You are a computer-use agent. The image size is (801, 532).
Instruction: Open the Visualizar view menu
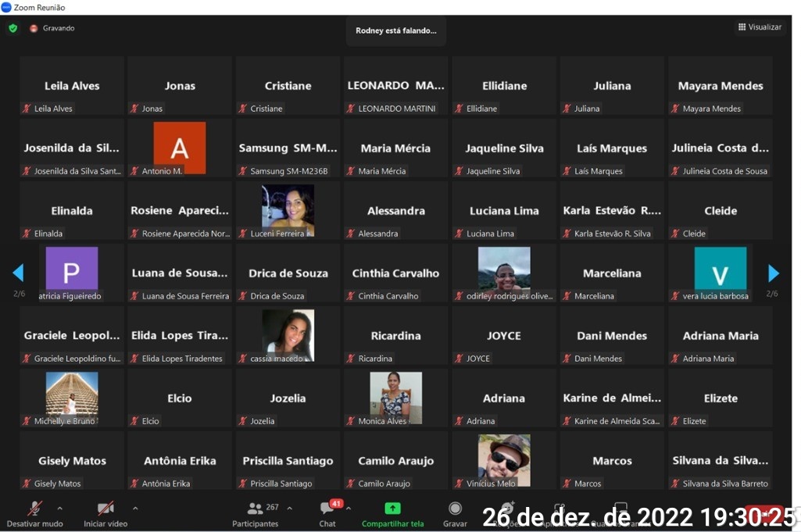[x=759, y=27]
